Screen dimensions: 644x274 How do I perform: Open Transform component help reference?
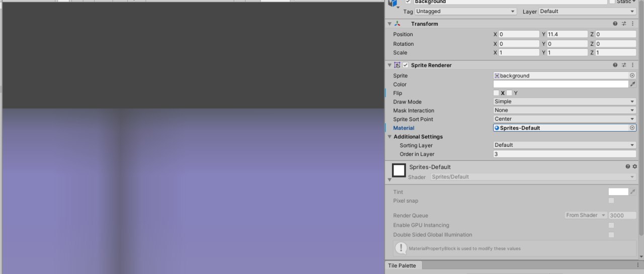pos(615,24)
